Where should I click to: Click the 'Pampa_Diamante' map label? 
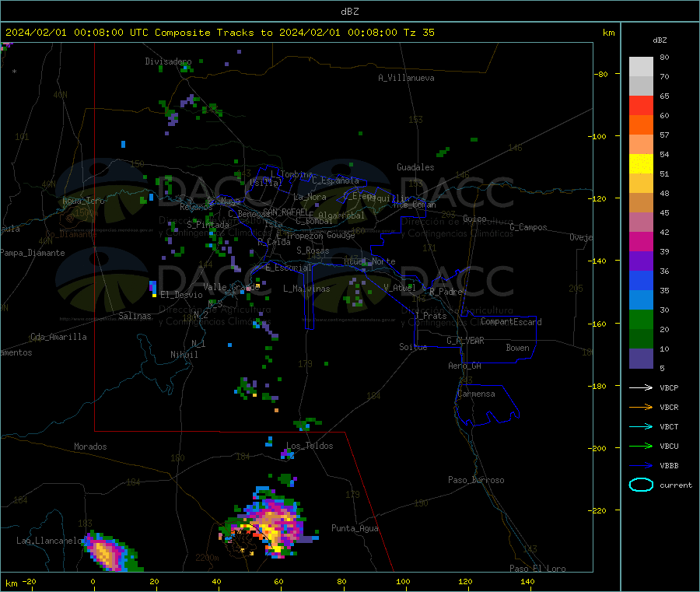click(33, 253)
